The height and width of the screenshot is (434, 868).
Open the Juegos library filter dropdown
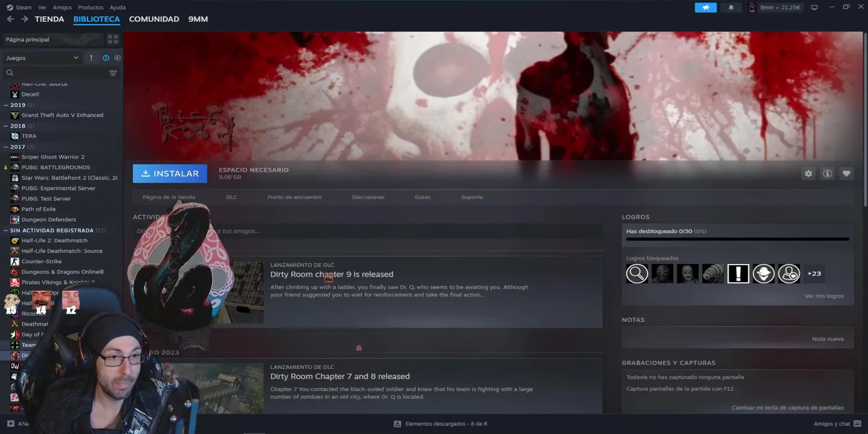42,58
